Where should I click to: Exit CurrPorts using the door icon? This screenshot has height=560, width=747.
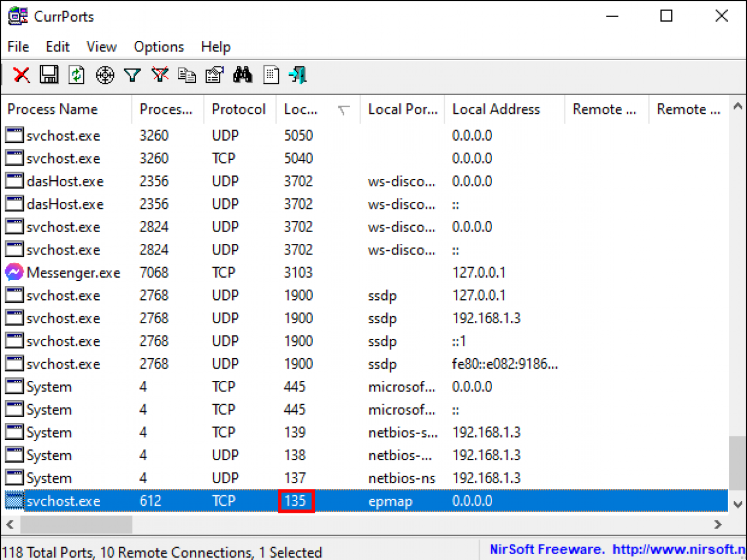(298, 75)
